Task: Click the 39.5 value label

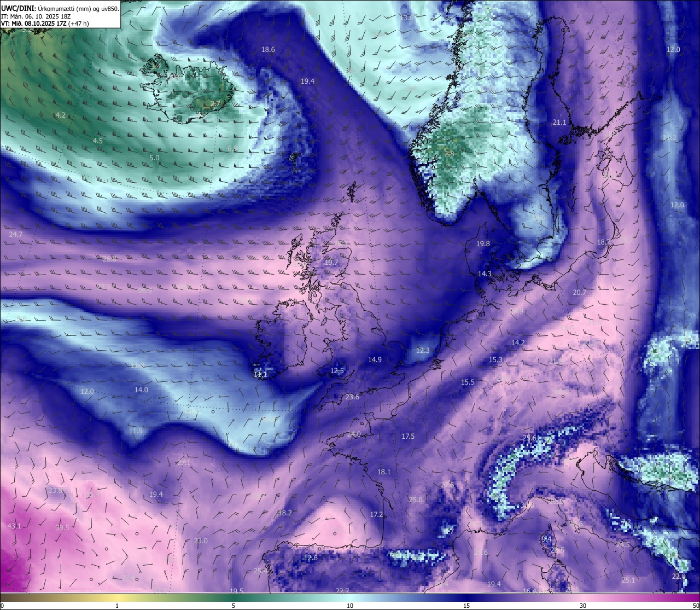Action: (x=62, y=528)
